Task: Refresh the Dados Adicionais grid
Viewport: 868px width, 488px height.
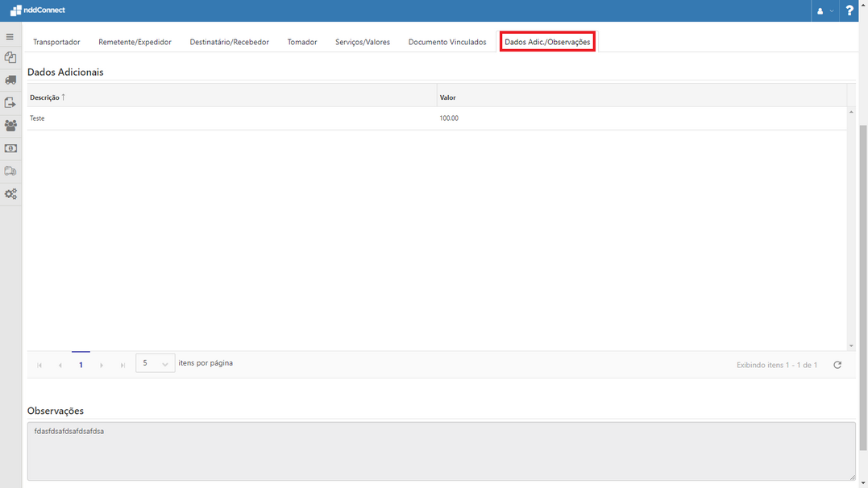Action: click(837, 364)
